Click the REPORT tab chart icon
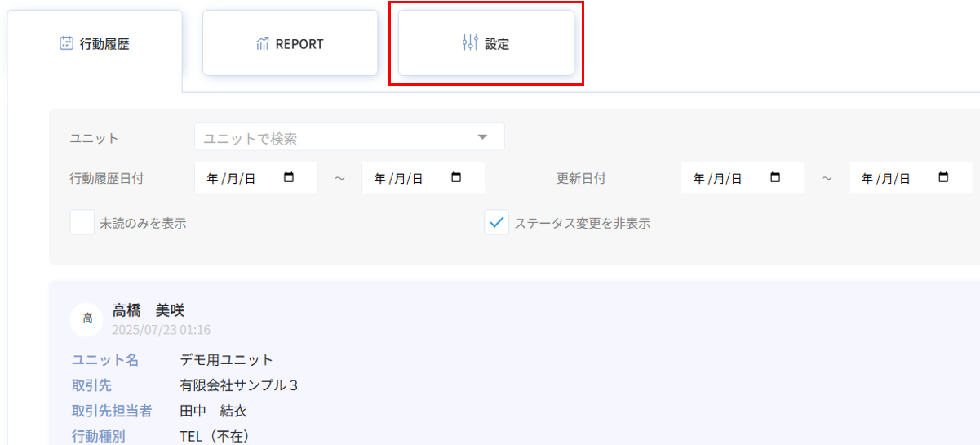 [262, 44]
